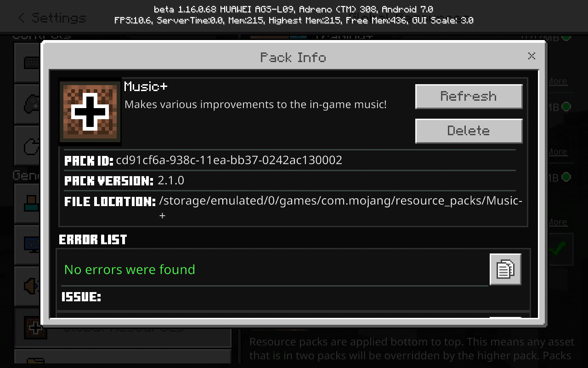
Task: Click the Pack ID value text
Action: (229, 160)
